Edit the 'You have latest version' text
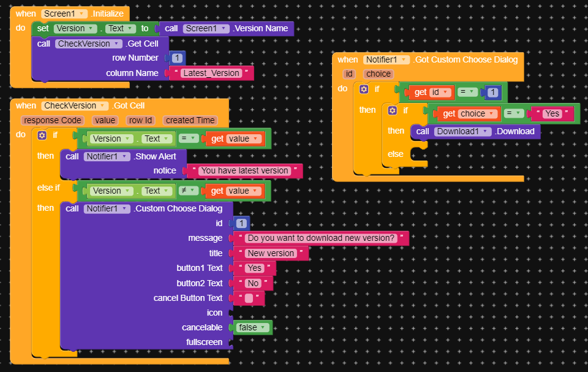 click(244, 170)
